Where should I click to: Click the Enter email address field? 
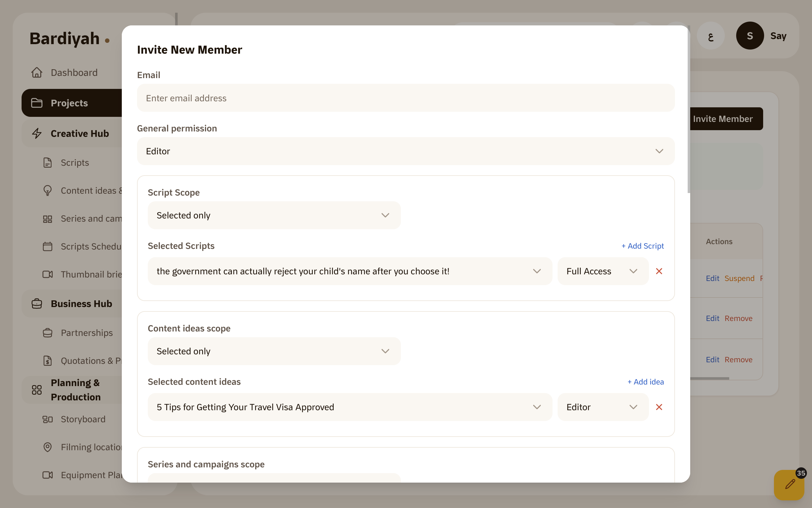406,98
